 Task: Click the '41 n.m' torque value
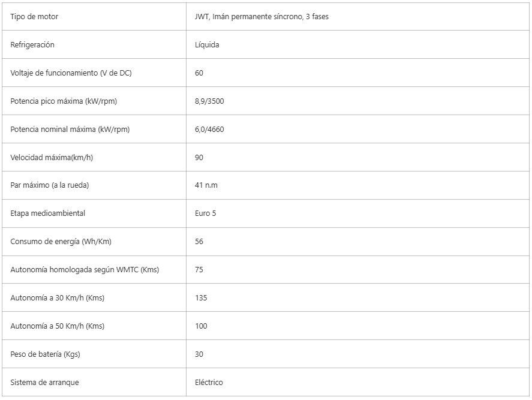click(206, 185)
